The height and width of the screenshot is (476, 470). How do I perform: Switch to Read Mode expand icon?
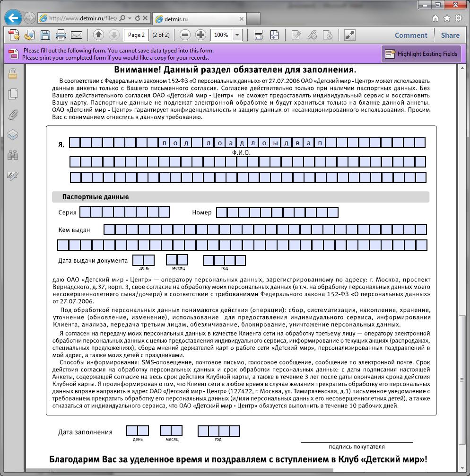pyautogui.click(x=349, y=35)
